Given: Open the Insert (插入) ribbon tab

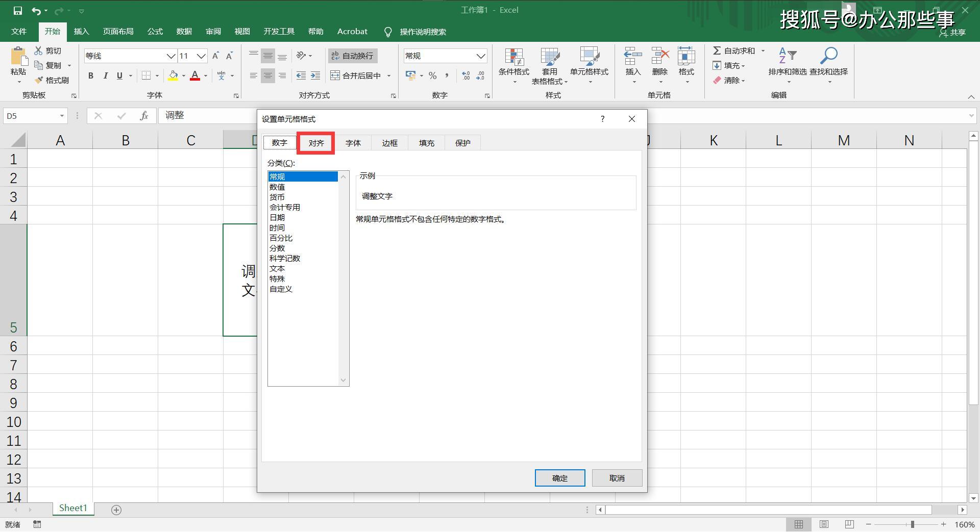Looking at the screenshot, I should [x=81, y=32].
